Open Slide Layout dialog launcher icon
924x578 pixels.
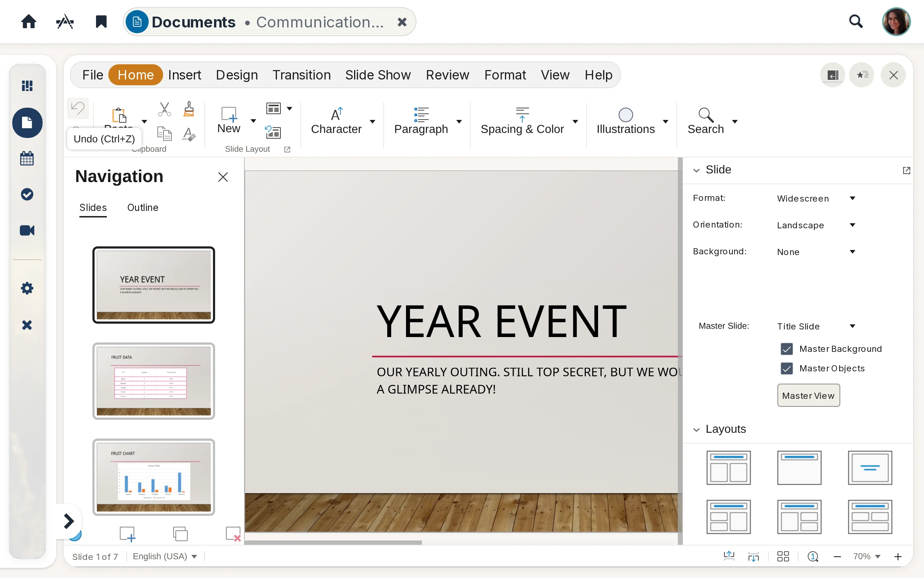click(287, 150)
